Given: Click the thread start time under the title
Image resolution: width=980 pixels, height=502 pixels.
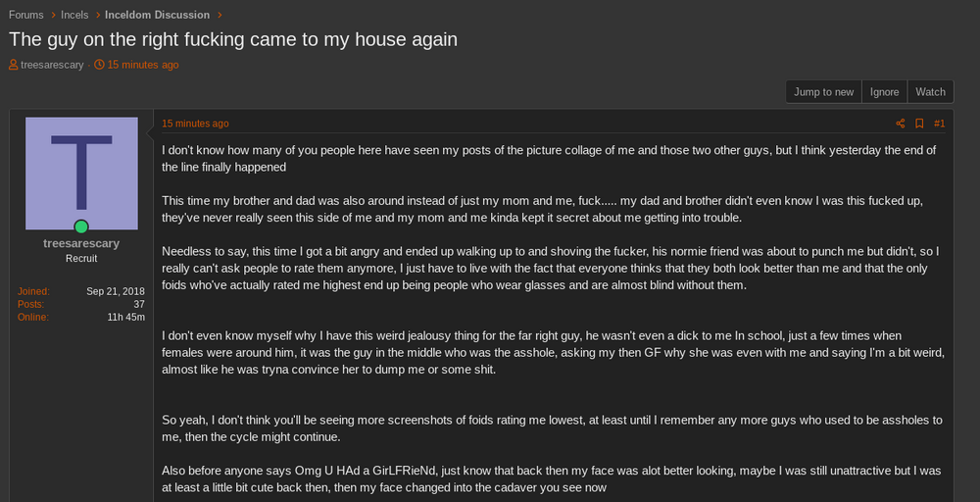Looking at the screenshot, I should [143, 65].
